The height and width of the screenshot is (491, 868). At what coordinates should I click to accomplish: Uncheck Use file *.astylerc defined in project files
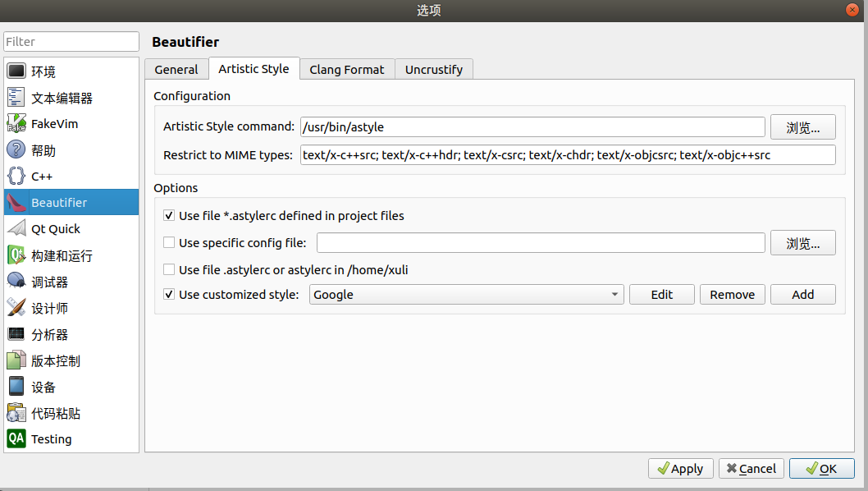pos(168,216)
